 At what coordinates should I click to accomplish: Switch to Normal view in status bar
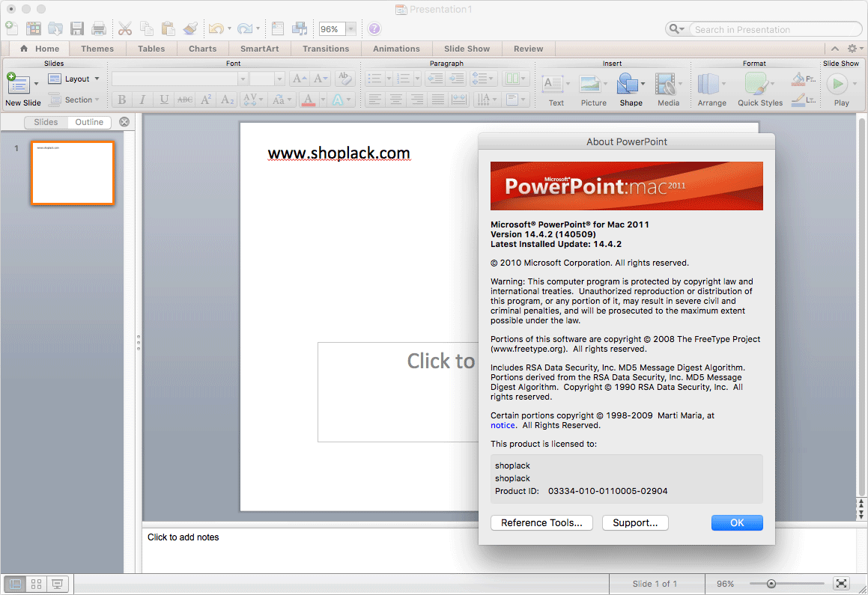click(15, 584)
